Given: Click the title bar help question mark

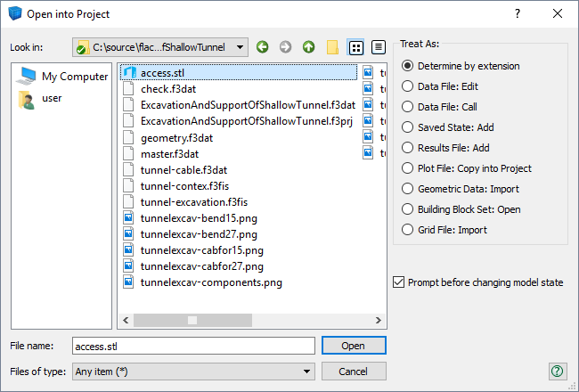Looking at the screenshot, I should pos(518,13).
